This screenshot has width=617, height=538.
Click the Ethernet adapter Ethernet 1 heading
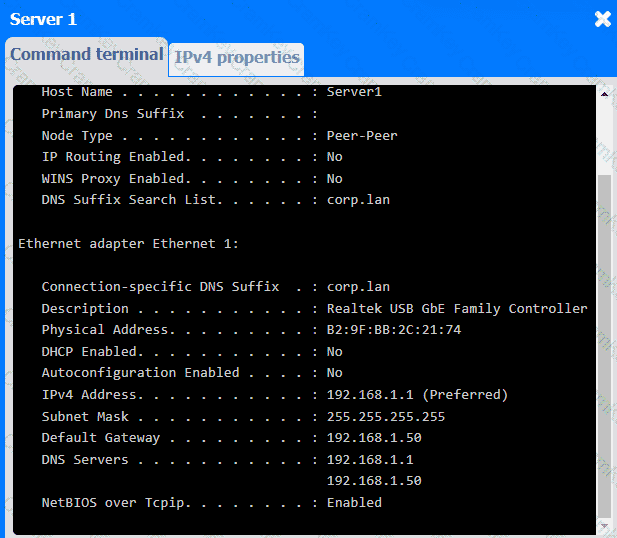click(128, 243)
